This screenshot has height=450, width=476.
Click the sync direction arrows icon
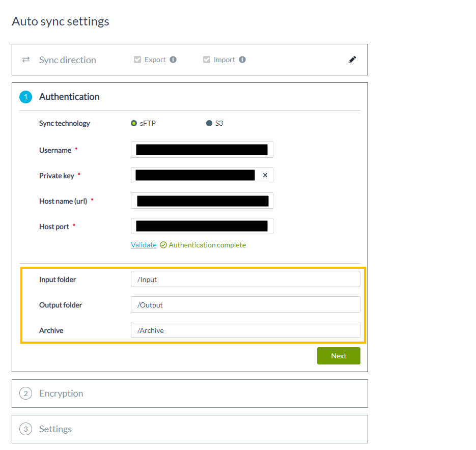point(26,60)
